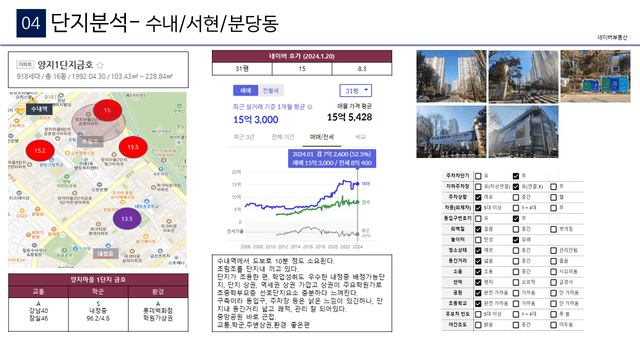The height and width of the screenshot is (360, 640).
Task: Uncheck 무 in the 동입구번호키 row
Action: point(516,218)
